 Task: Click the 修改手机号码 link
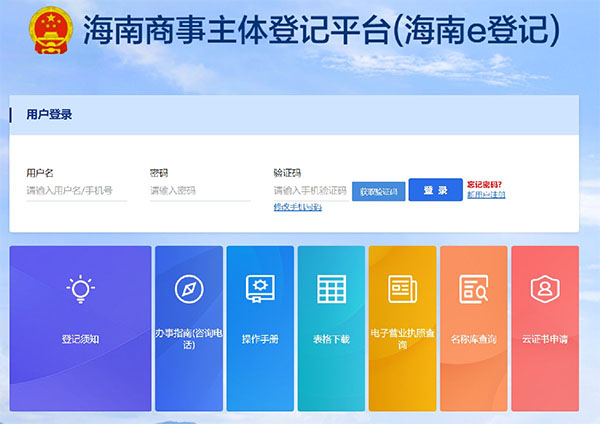(x=297, y=207)
